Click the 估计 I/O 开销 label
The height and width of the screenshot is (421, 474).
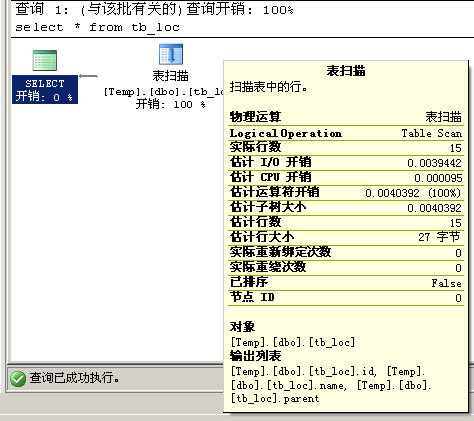tap(270, 162)
